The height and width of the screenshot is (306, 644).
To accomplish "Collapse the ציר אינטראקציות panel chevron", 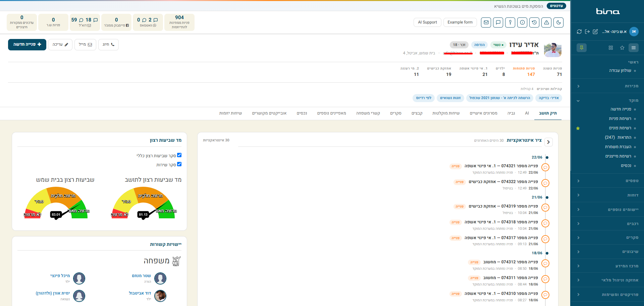I will pos(548,142).
